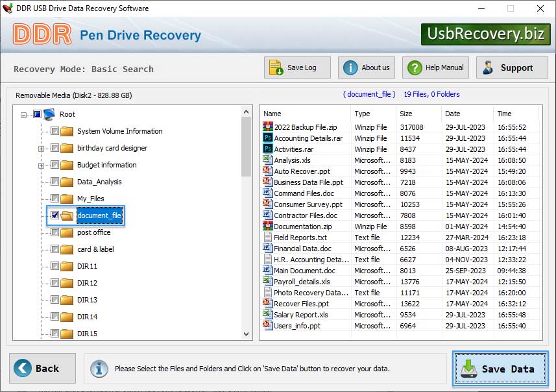Click the Photoshop icon of Accounting Details.rar
The image size is (556, 392).
pos(268,138)
